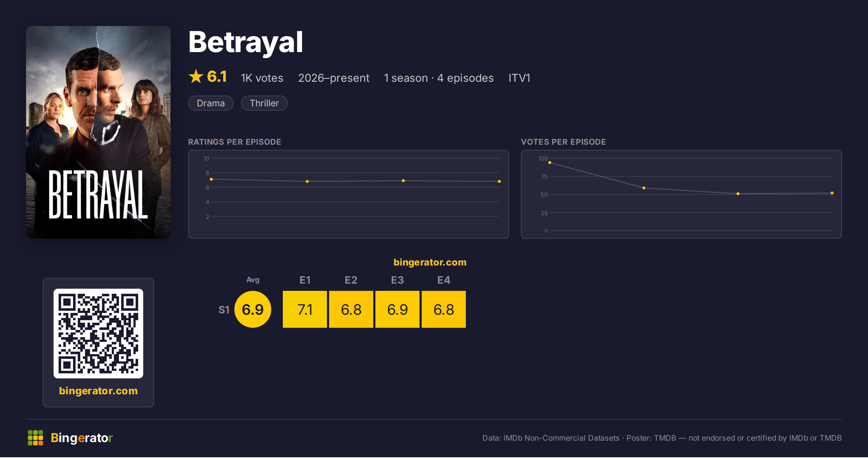
Task: Click first data point in ratings chart
Action: [211, 179]
